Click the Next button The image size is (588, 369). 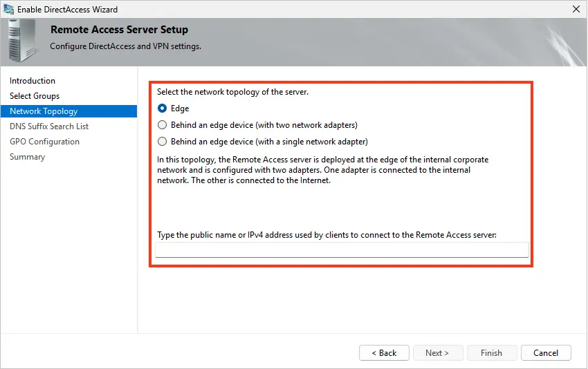coord(437,353)
